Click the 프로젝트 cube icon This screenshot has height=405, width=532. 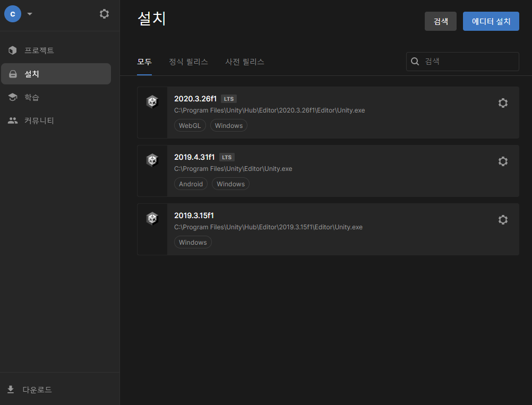(x=13, y=50)
